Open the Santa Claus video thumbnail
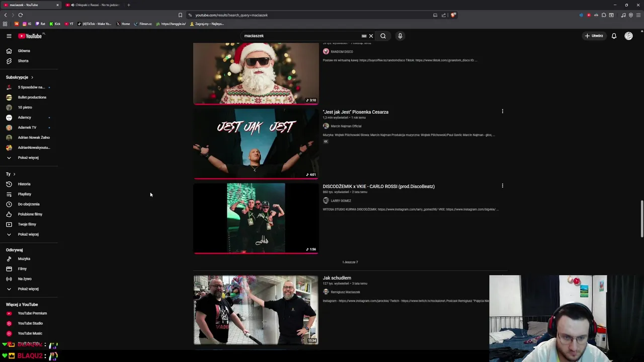The width and height of the screenshot is (644, 362). click(256, 73)
